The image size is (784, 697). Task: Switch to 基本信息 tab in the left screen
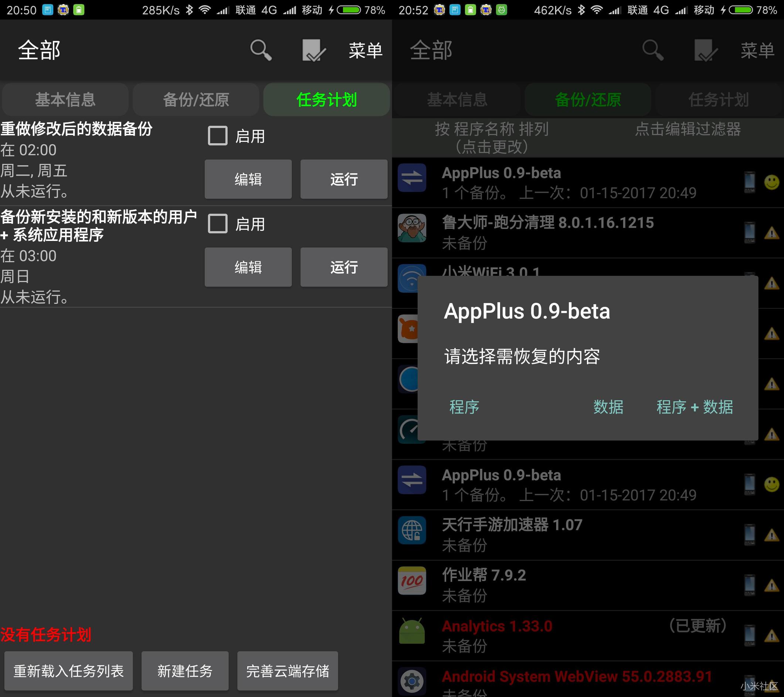pos(65,99)
